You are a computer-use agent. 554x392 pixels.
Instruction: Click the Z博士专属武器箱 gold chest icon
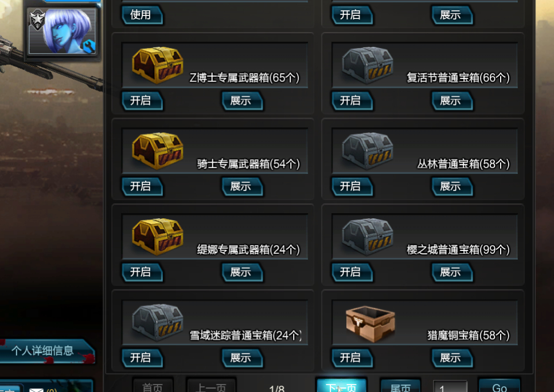click(158, 65)
